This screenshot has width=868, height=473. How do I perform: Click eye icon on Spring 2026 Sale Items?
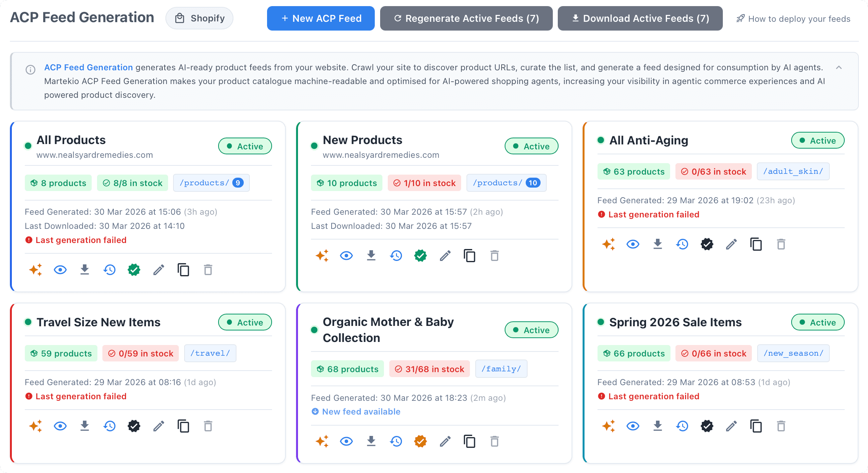[x=633, y=426]
